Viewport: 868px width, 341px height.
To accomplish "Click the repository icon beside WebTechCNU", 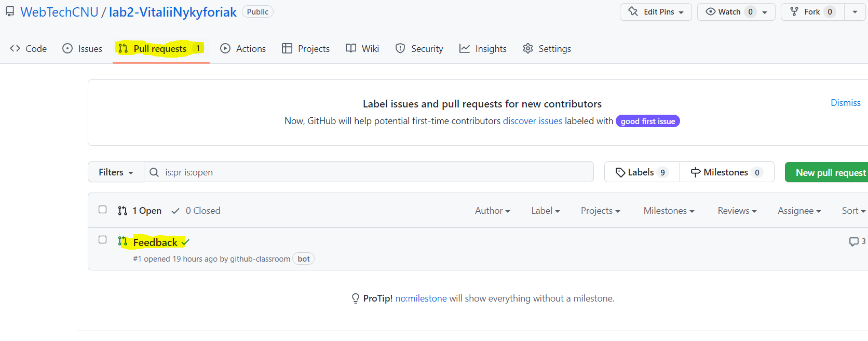I will 10,11.
